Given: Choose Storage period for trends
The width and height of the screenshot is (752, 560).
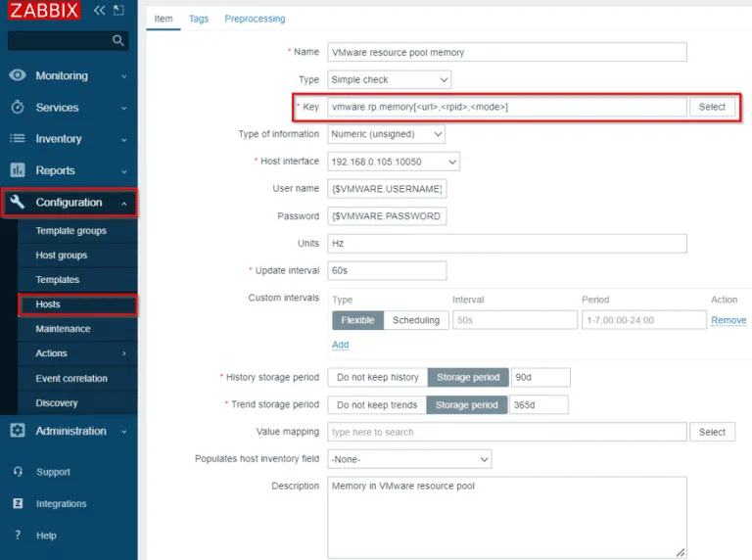Looking at the screenshot, I should 467,404.
